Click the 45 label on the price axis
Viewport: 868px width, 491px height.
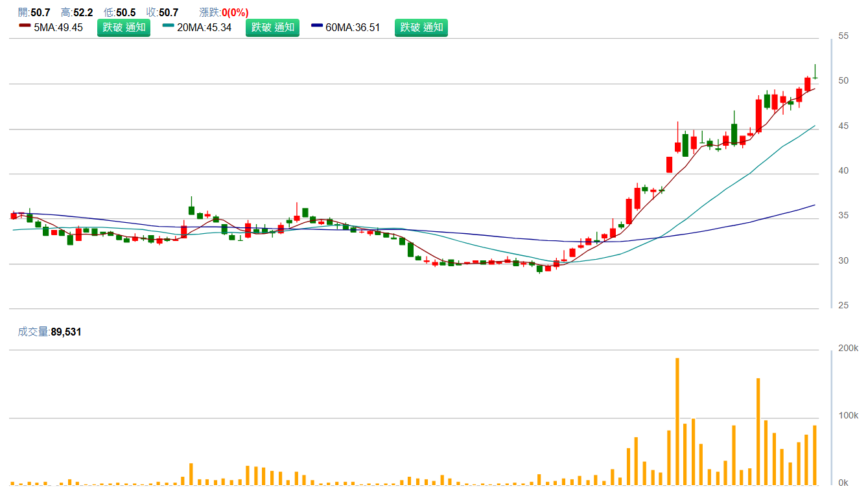click(x=843, y=126)
